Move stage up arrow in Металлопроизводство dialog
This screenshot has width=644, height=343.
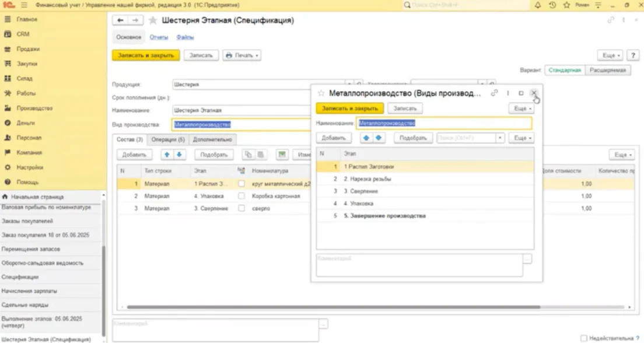(x=366, y=138)
